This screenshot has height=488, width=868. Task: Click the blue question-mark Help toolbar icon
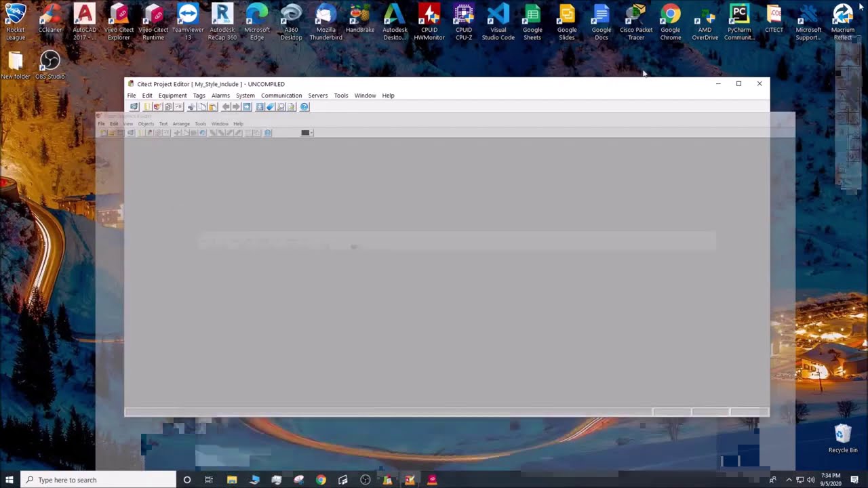pos(304,107)
